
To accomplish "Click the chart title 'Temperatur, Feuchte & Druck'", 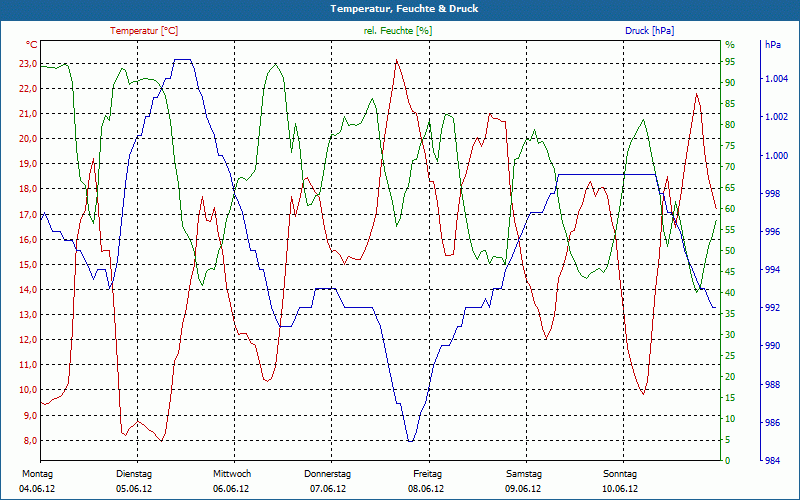I will click(404, 9).
